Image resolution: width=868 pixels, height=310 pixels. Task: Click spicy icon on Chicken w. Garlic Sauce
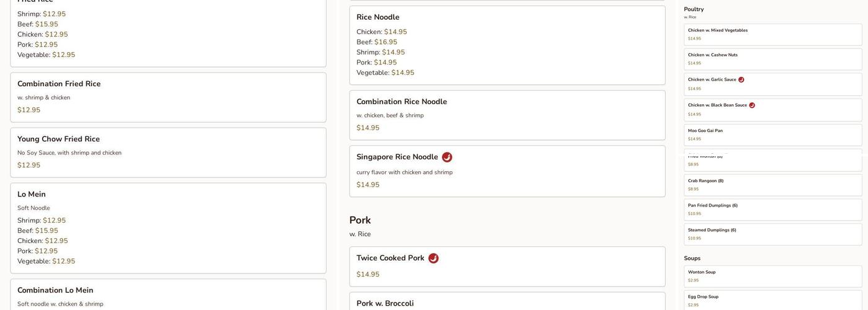point(741,80)
